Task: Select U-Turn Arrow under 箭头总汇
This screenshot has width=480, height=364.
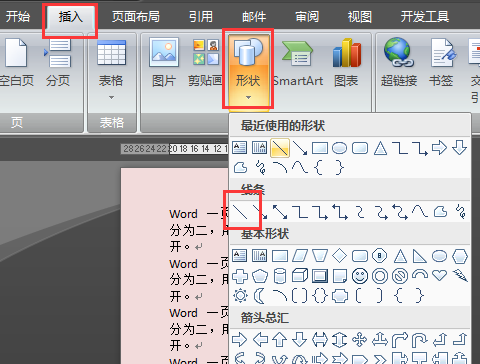Action: (420, 340)
